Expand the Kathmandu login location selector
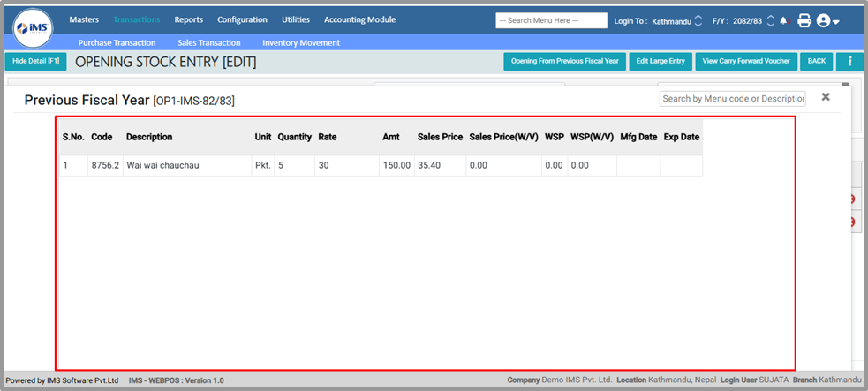The image size is (868, 391). [x=698, y=20]
